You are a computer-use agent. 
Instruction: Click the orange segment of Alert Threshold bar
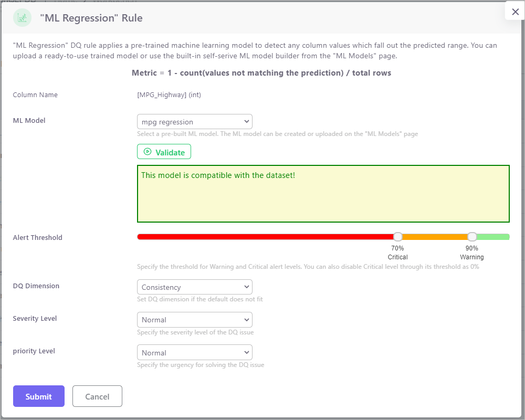[435, 237]
